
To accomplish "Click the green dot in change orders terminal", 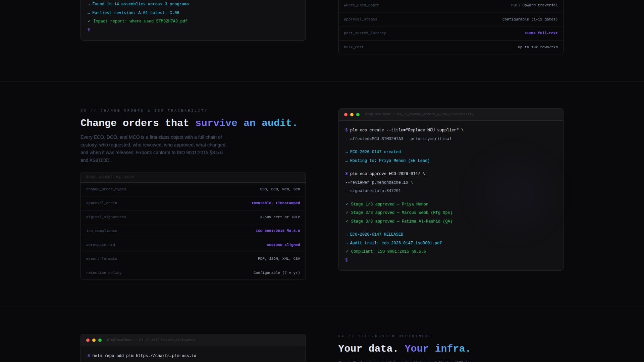I will [358, 115].
